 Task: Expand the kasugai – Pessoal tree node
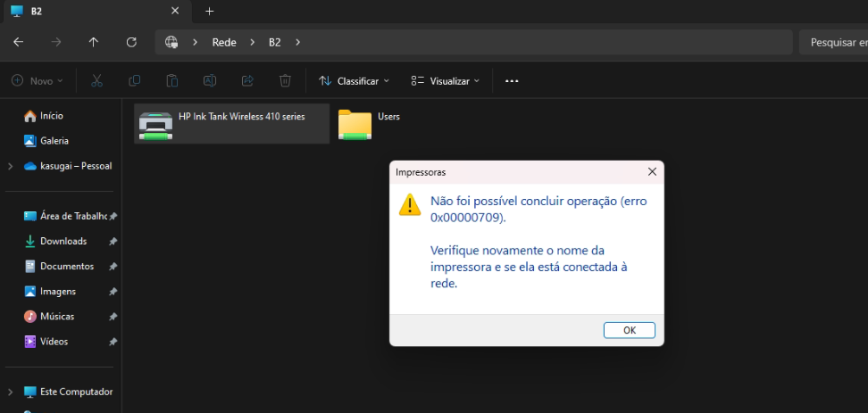click(x=11, y=166)
